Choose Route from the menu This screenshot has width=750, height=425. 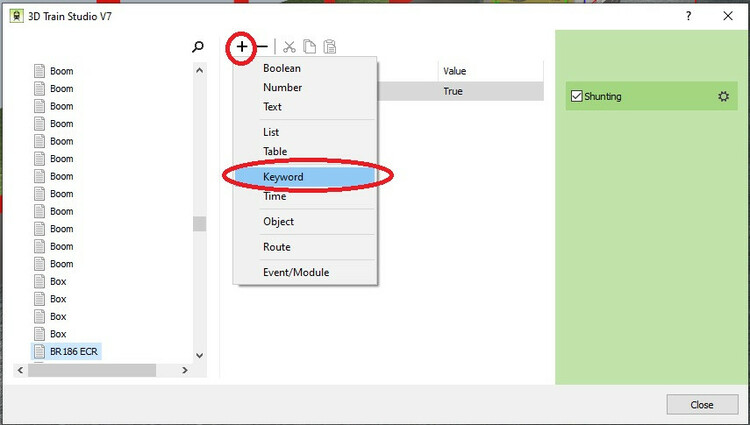coord(305,247)
